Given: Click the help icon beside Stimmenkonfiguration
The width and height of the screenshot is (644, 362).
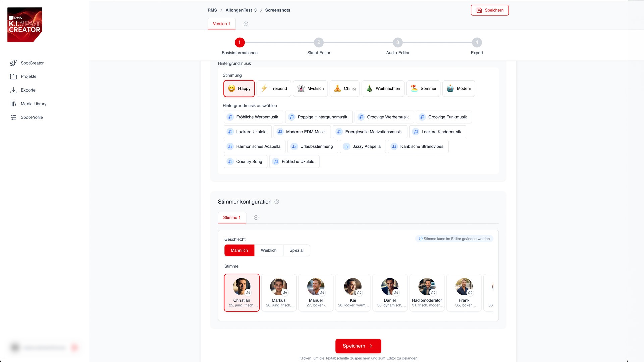Looking at the screenshot, I should 277,202.
